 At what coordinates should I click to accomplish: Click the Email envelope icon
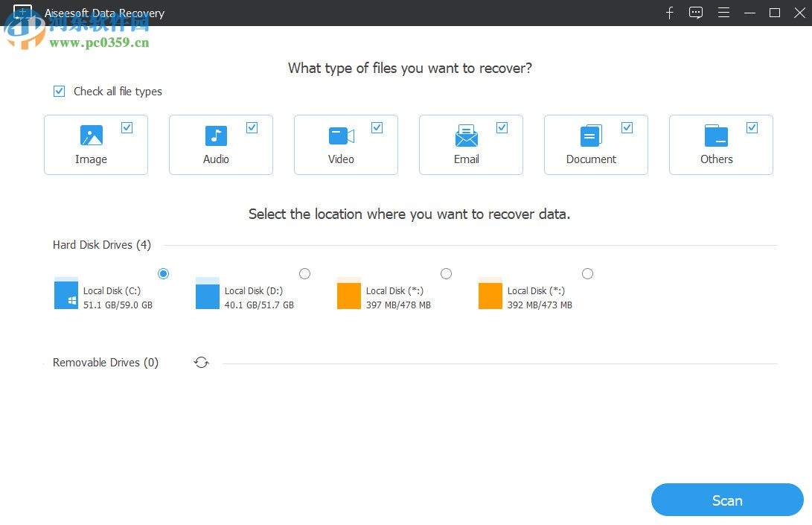pyautogui.click(x=466, y=136)
